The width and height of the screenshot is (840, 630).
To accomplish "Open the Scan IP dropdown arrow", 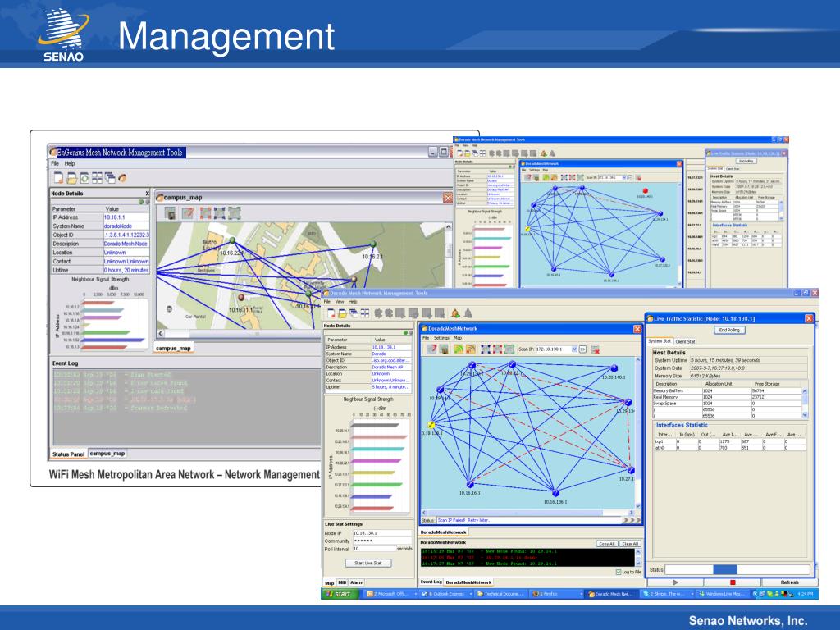I will click(574, 349).
